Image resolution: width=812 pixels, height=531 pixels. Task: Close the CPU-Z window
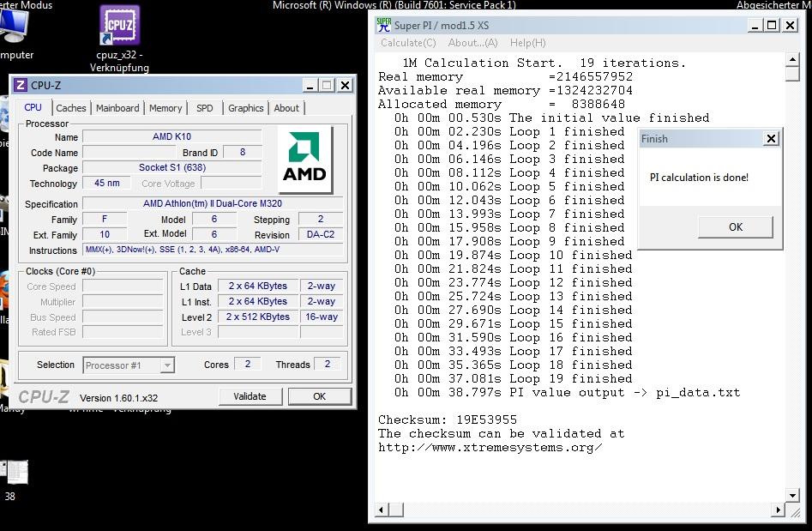point(346,86)
